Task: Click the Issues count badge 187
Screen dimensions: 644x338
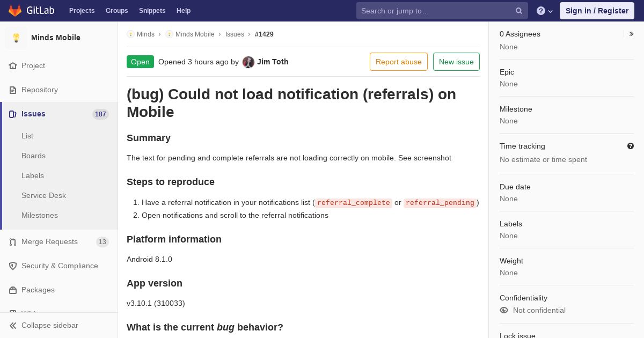Action: coord(100,114)
